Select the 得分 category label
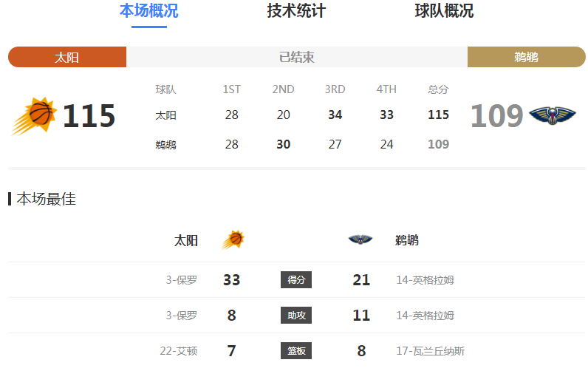Viewport: 588px width, 371px height. point(296,280)
